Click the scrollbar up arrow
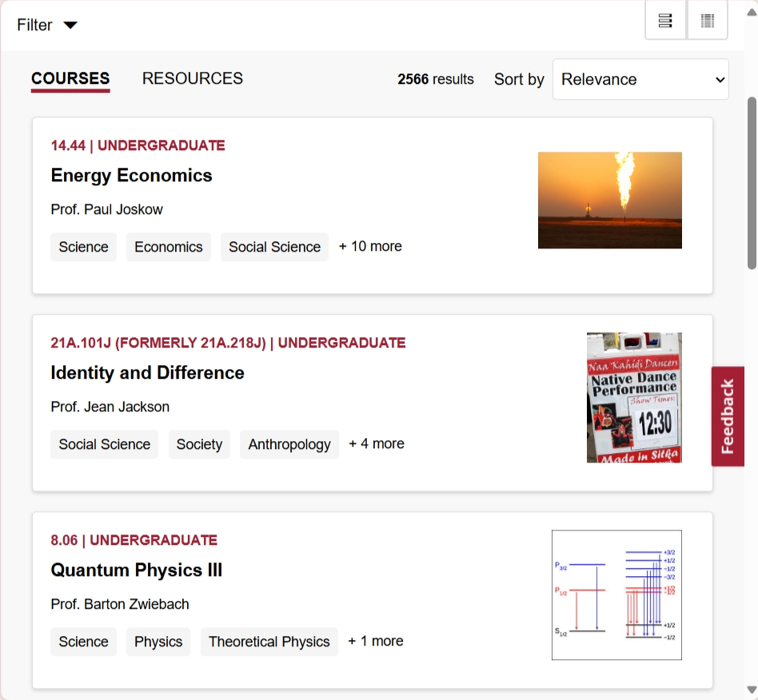The image size is (758, 700). click(x=752, y=12)
